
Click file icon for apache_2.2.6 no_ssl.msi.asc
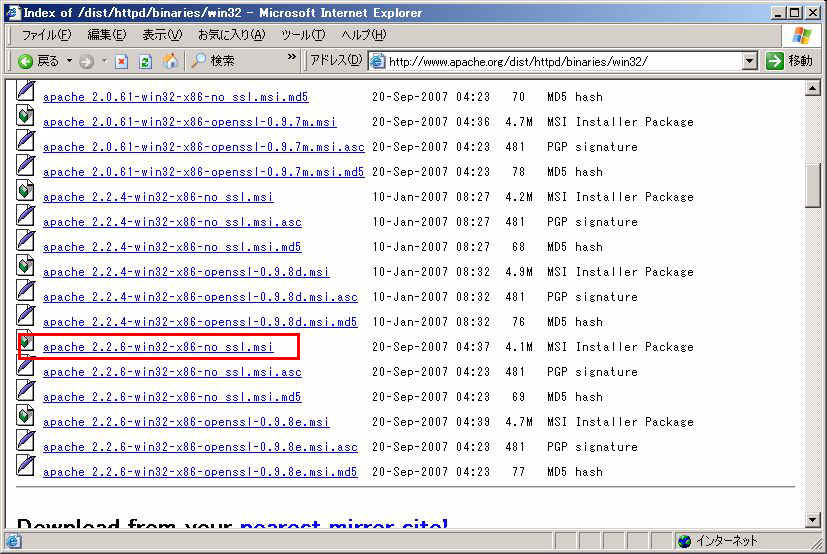point(25,367)
